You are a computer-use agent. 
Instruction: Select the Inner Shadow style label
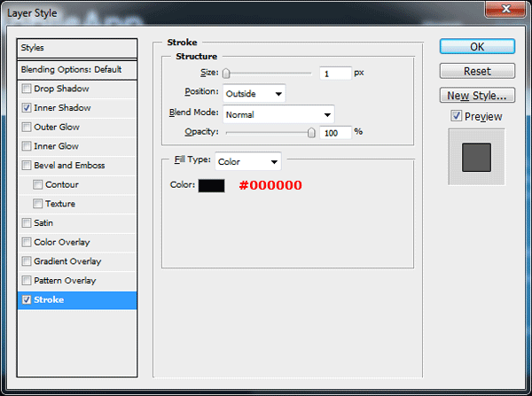click(x=62, y=108)
